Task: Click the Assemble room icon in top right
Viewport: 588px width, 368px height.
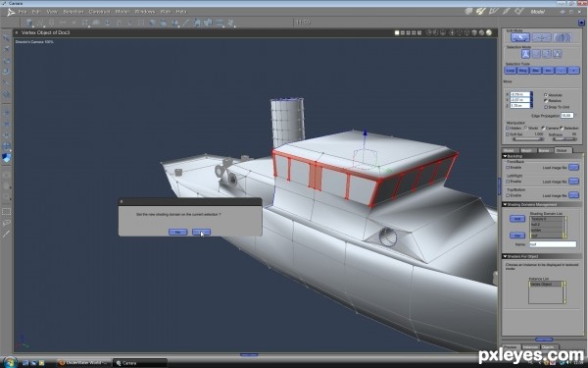Action: [x=468, y=12]
